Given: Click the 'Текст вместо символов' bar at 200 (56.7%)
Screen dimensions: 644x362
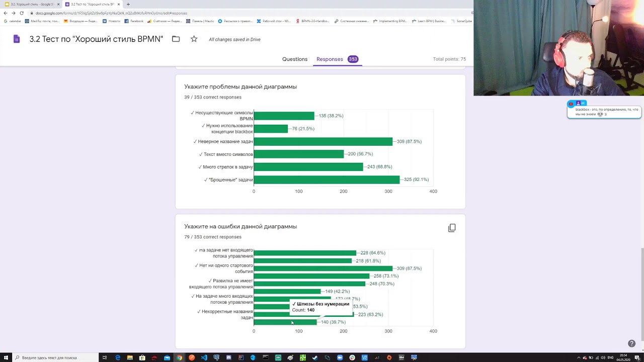Looking at the screenshot, I should tap(299, 154).
